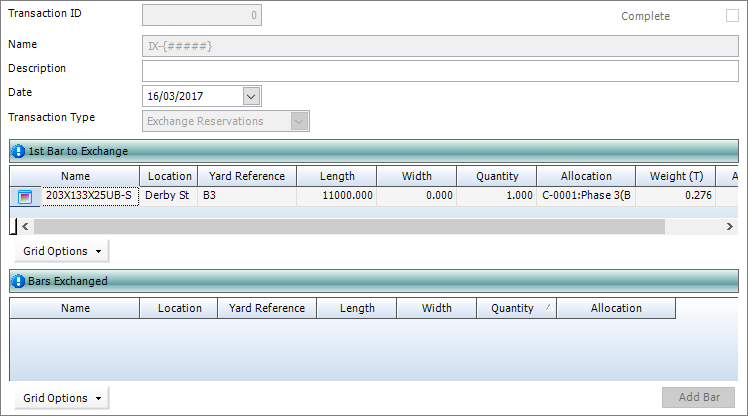Viewport: 748px width, 416px height.
Task: Click the info icon beside 1st Bar to Exchange
Action: 18,151
